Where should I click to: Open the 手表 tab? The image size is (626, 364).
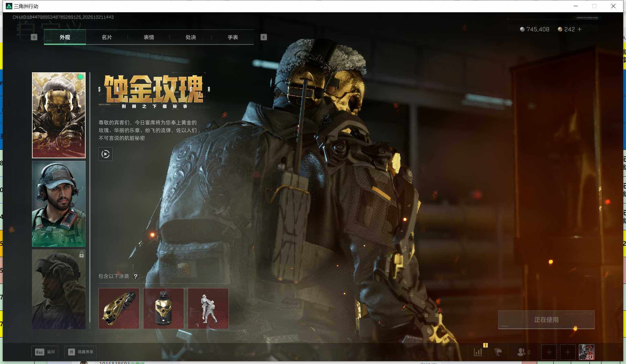pyautogui.click(x=233, y=37)
